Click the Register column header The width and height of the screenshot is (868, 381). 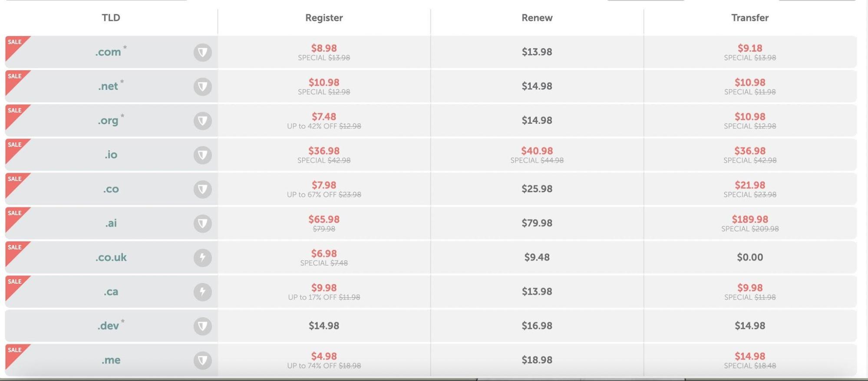tap(323, 18)
